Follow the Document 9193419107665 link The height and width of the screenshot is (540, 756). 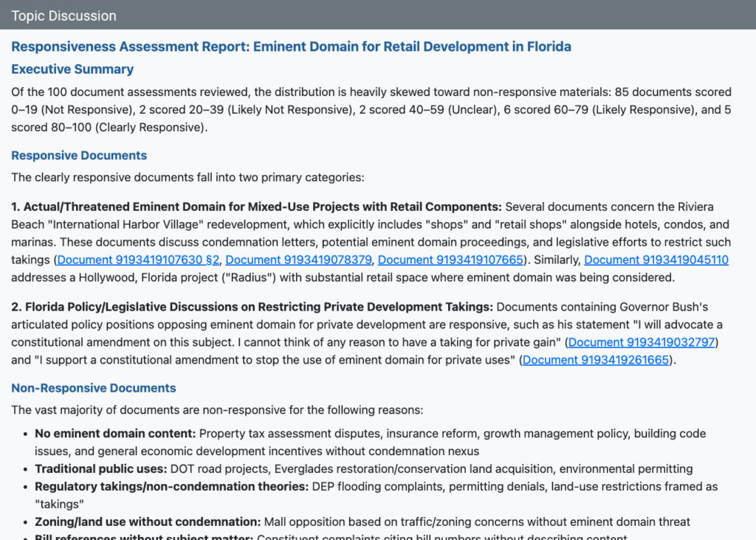[451, 260]
